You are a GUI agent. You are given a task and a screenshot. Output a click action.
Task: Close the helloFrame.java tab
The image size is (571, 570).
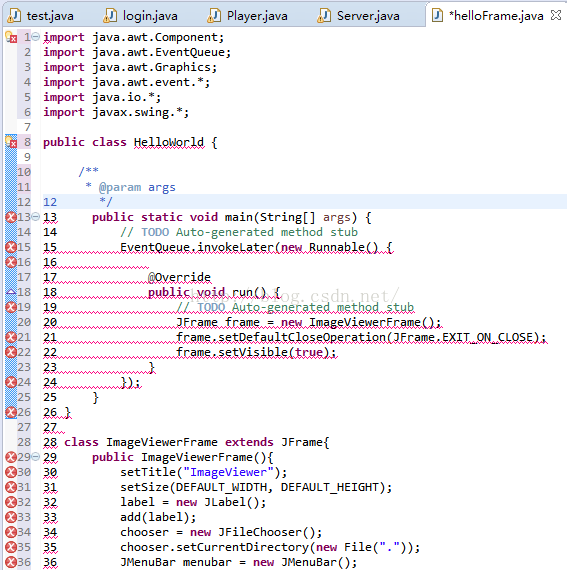(556, 15)
